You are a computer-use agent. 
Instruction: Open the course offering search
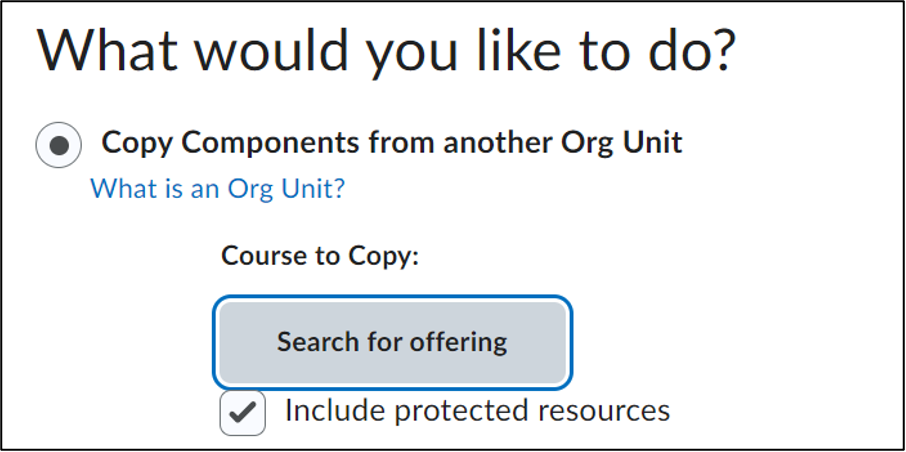coord(392,342)
